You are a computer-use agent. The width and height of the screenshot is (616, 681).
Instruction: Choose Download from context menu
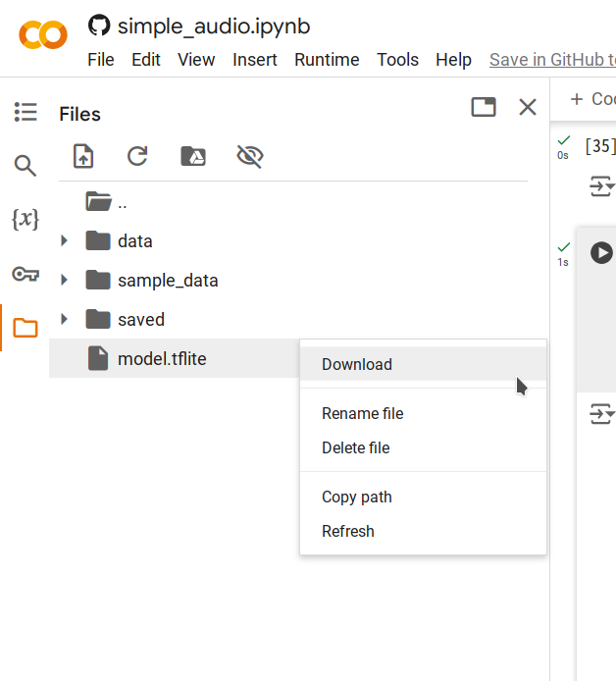[x=424, y=364]
